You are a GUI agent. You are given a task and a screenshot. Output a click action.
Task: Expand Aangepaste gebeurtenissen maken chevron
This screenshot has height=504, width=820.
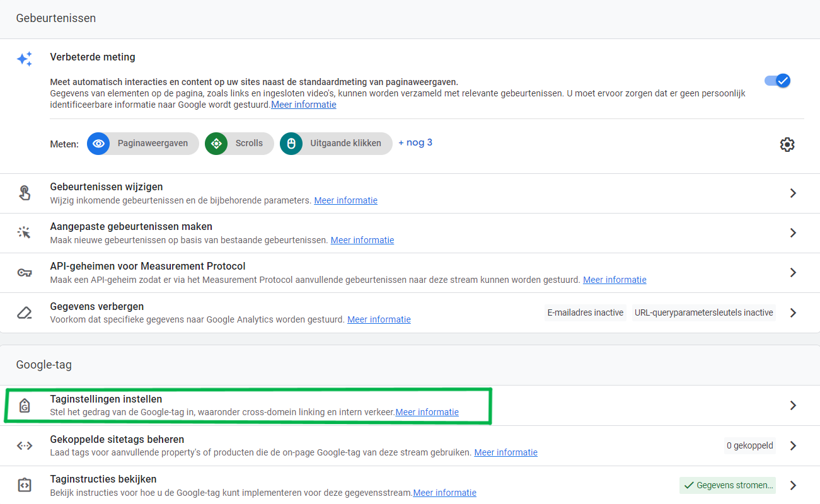(x=793, y=233)
